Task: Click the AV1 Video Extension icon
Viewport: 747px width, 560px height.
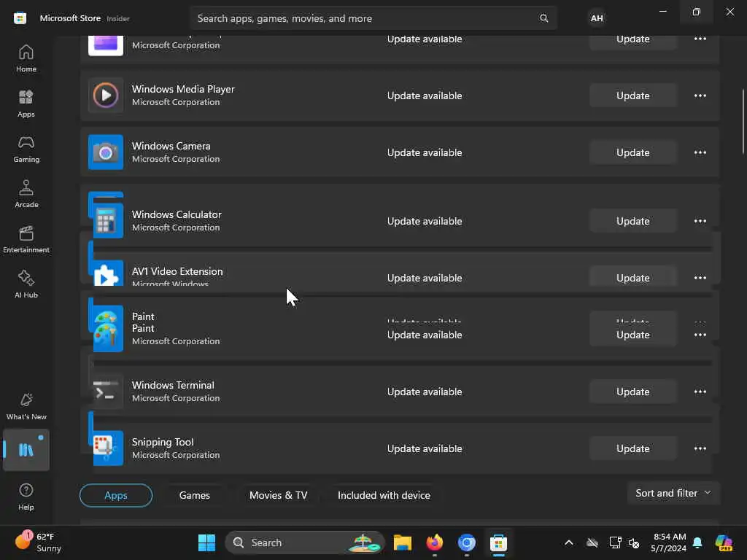Action: click(108, 273)
